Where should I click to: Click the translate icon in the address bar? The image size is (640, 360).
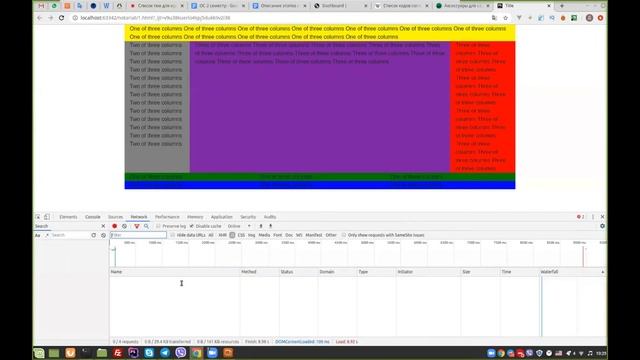coord(494,18)
